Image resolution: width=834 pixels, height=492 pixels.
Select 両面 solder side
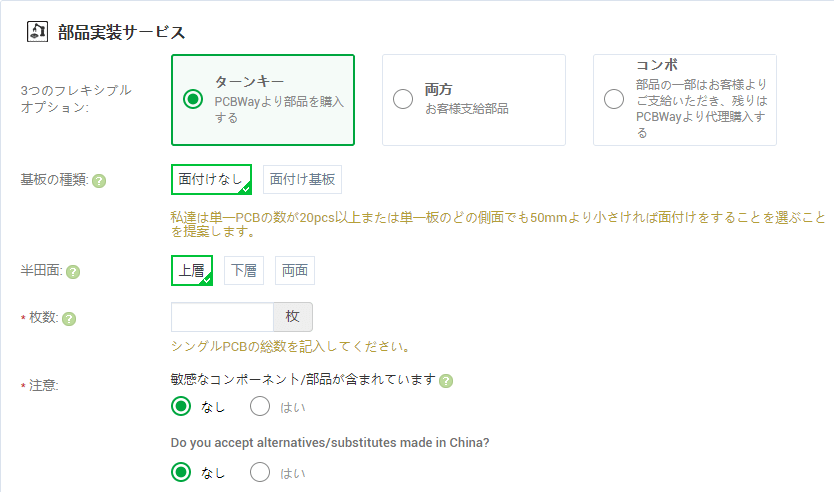pyautogui.click(x=295, y=271)
